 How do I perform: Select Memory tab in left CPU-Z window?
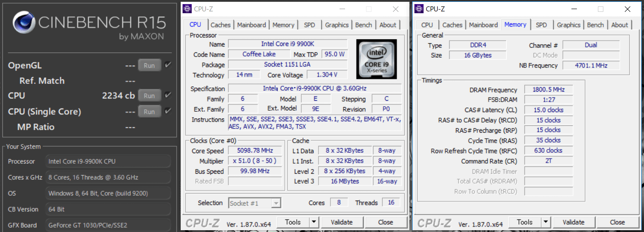pos(283,25)
